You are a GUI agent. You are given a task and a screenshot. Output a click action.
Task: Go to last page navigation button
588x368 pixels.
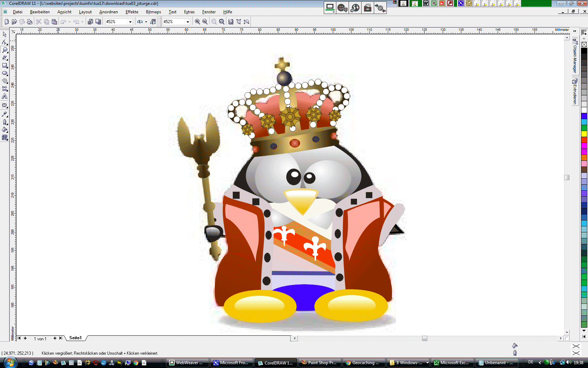(x=61, y=338)
